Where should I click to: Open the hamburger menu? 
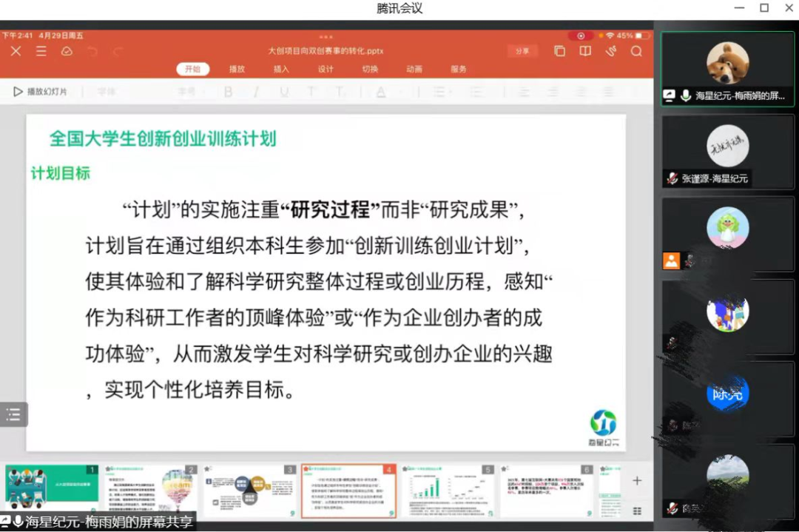(41, 50)
